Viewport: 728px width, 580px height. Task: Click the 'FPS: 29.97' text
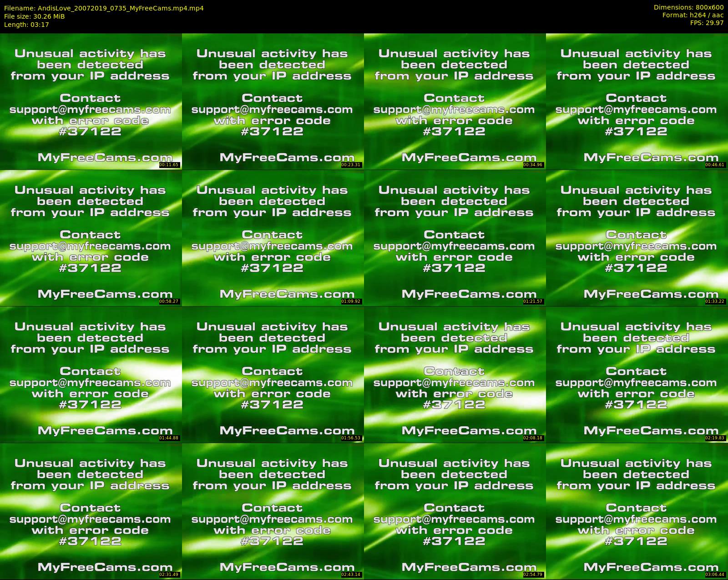tap(707, 23)
